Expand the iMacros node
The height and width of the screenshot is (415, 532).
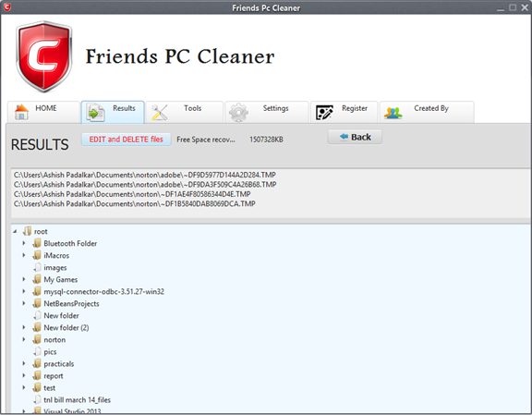point(24,255)
